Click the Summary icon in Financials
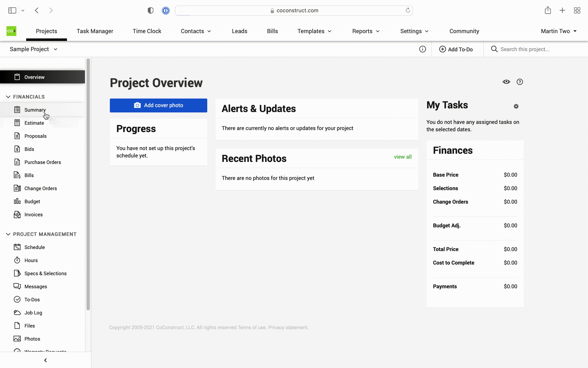Viewport: 588px width, 368px height. (x=17, y=110)
